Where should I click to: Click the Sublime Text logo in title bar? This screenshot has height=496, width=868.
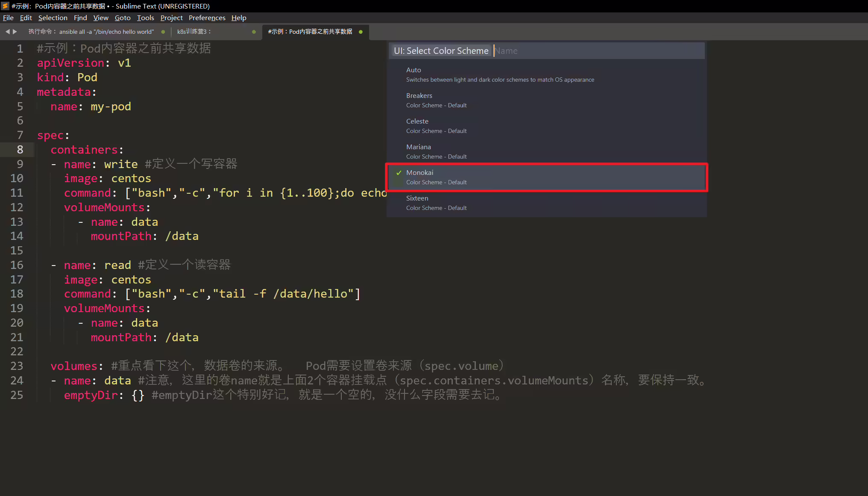point(5,6)
